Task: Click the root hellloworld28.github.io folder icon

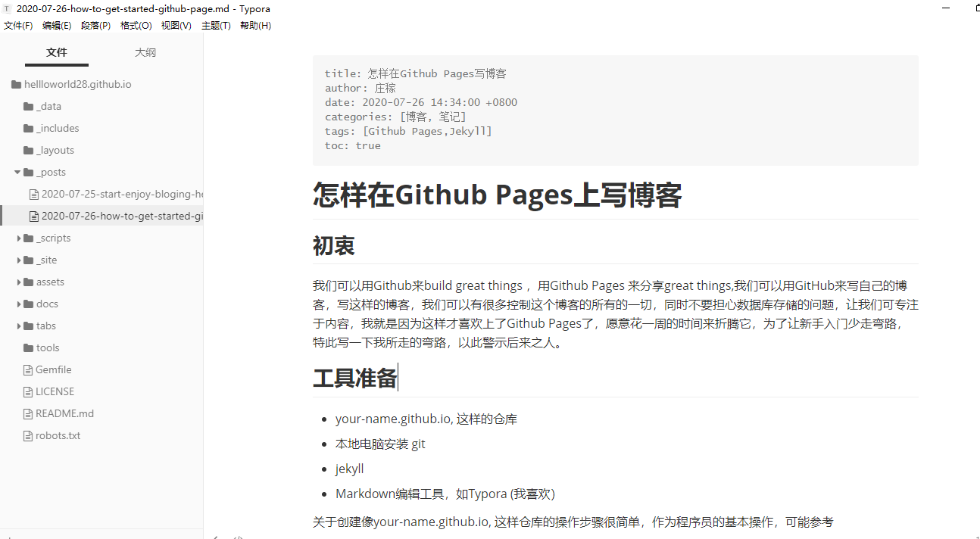Action: click(16, 85)
